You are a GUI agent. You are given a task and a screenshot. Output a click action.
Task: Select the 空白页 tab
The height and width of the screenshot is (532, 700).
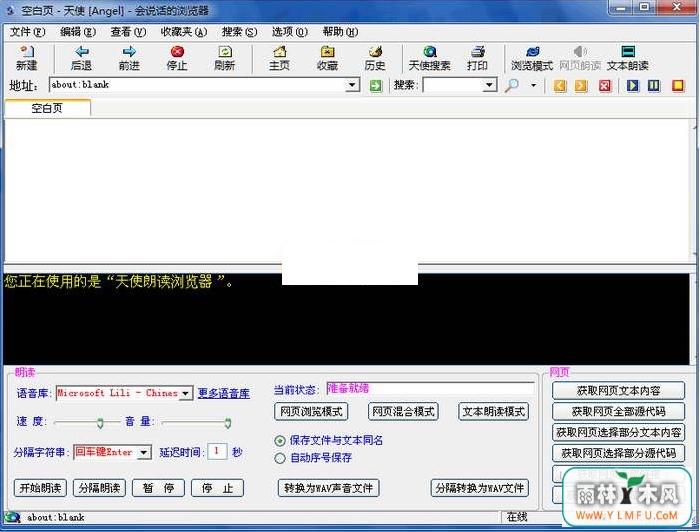47,108
